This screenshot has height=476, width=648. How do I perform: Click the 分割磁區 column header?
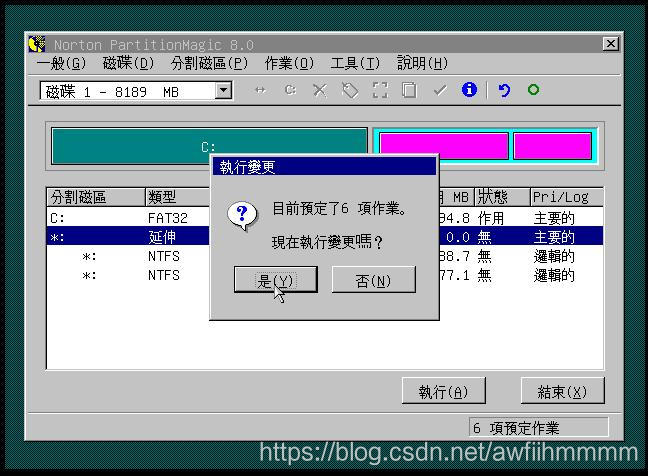point(96,197)
